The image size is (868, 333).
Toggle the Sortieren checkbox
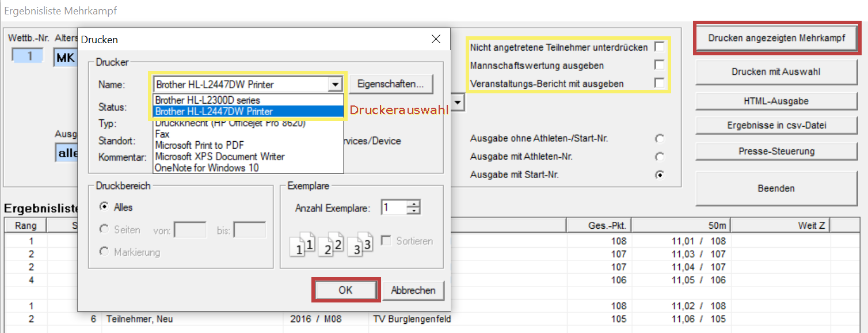pos(386,241)
